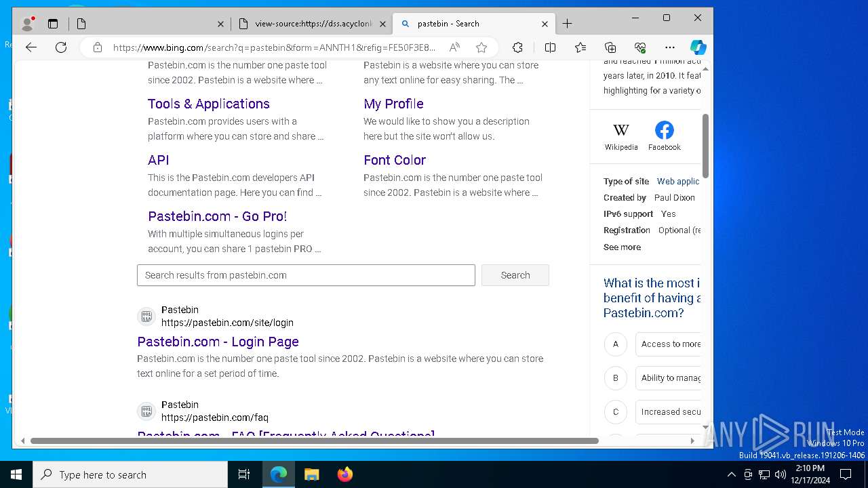Click the scroll right arrow
This screenshot has height=488, width=868.
tap(692, 441)
